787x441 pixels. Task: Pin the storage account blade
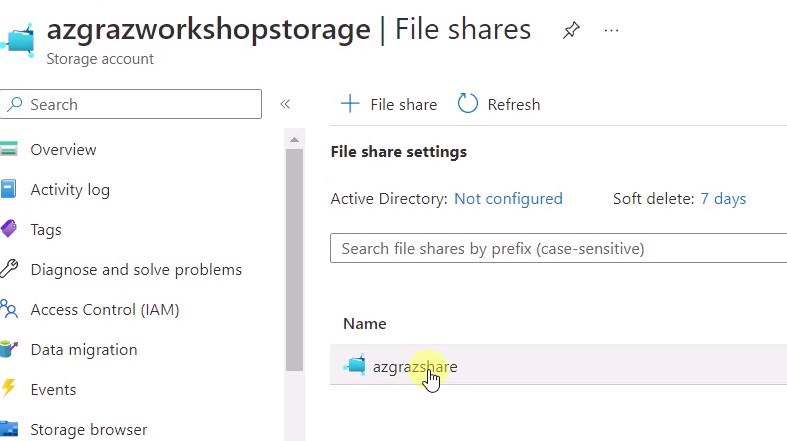[571, 31]
